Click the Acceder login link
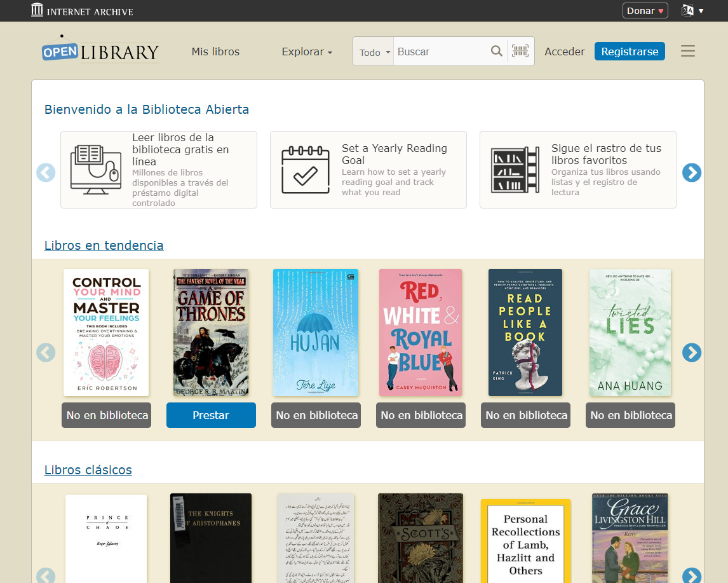The image size is (728, 583). [564, 51]
